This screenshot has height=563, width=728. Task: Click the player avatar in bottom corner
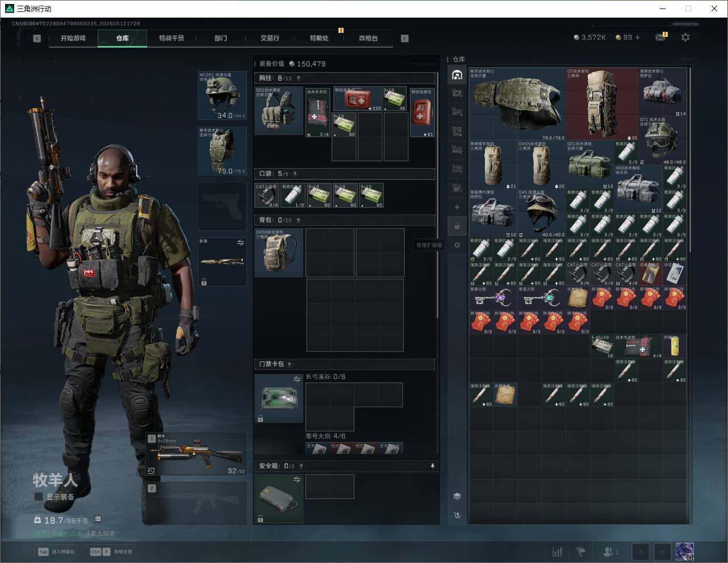[684, 552]
